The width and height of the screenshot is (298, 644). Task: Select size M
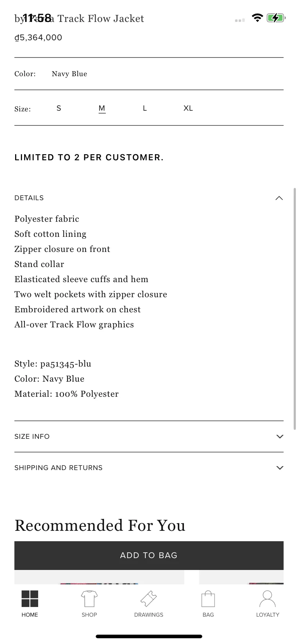[x=102, y=108]
